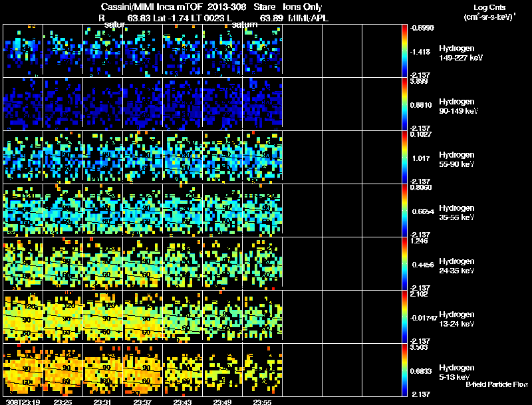Select the 'Hydrogen 55-90 keV' row label

coord(457,160)
